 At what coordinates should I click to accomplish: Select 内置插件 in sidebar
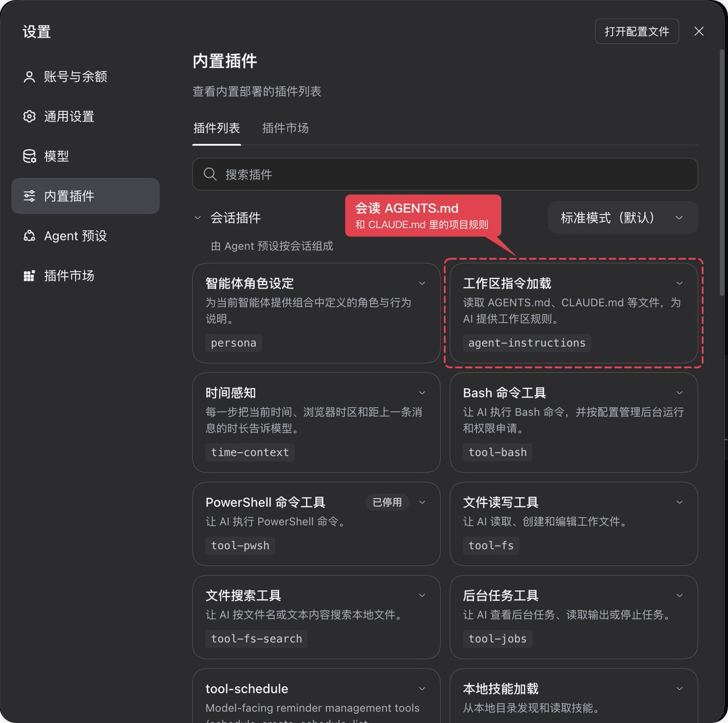pyautogui.click(x=86, y=196)
